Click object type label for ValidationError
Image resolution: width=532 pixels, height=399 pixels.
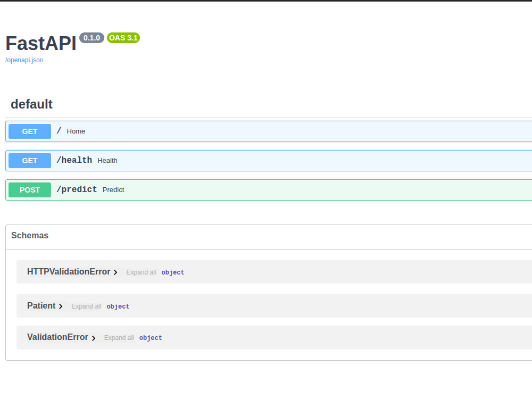click(x=151, y=338)
